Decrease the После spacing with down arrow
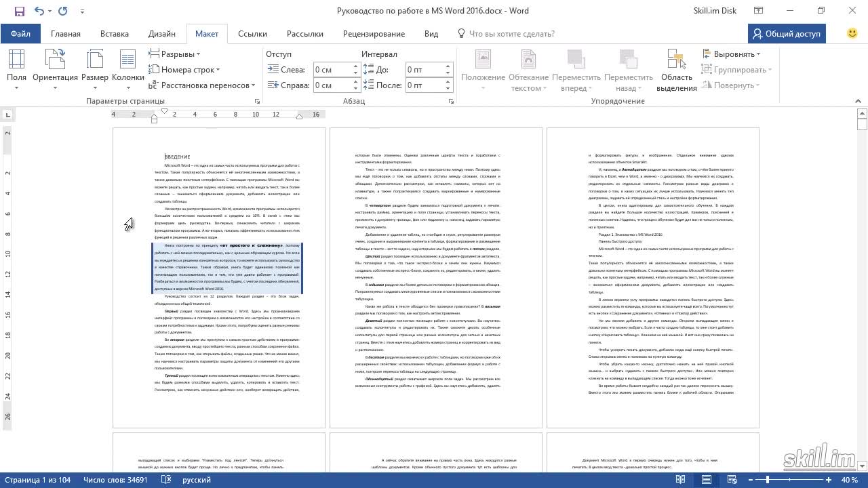The width and height of the screenshot is (868, 488). 448,89
